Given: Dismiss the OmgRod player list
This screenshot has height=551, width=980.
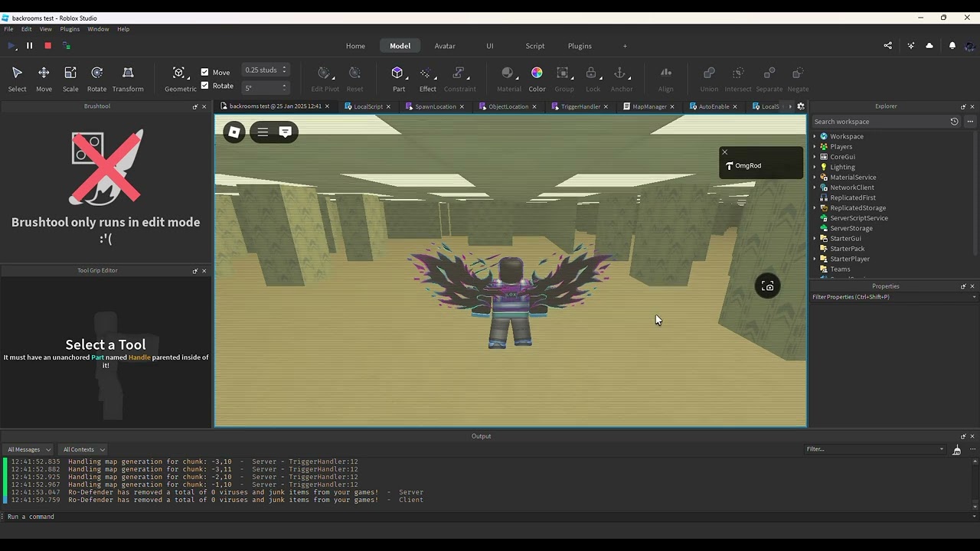Looking at the screenshot, I should (724, 152).
